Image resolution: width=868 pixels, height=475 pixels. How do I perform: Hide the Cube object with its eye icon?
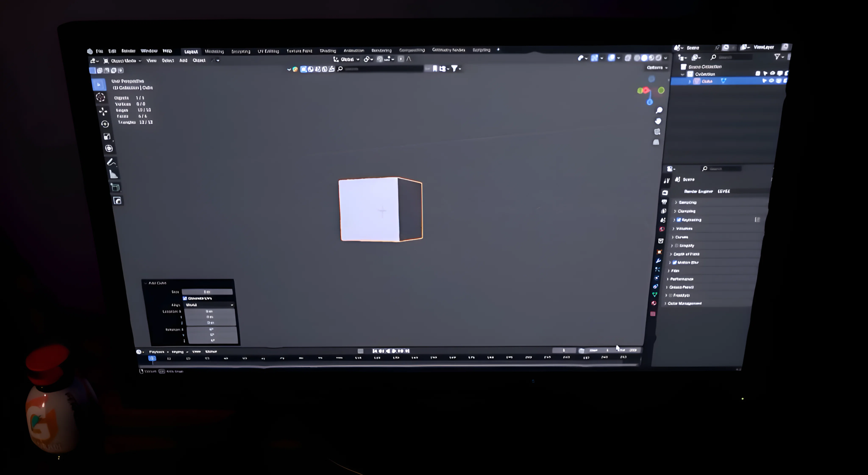[771, 81]
